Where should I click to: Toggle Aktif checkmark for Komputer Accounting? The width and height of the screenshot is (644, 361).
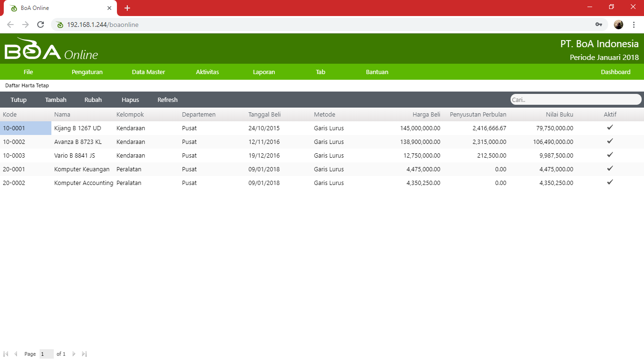coord(610,182)
